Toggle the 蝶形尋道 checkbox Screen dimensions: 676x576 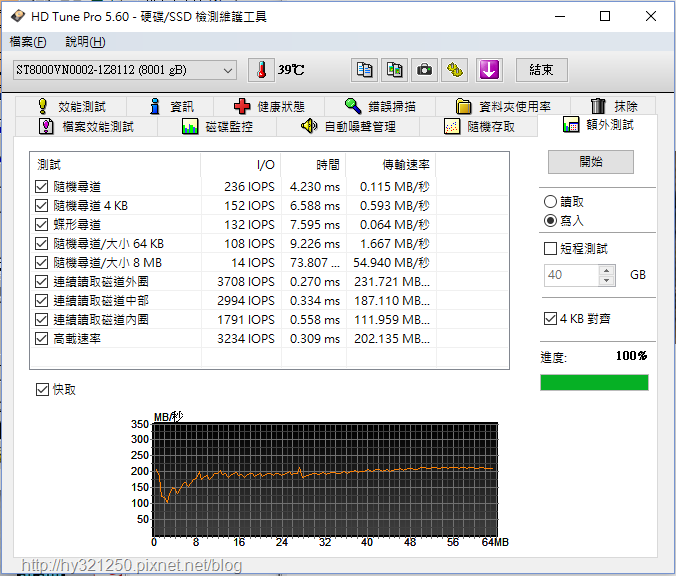[41, 225]
